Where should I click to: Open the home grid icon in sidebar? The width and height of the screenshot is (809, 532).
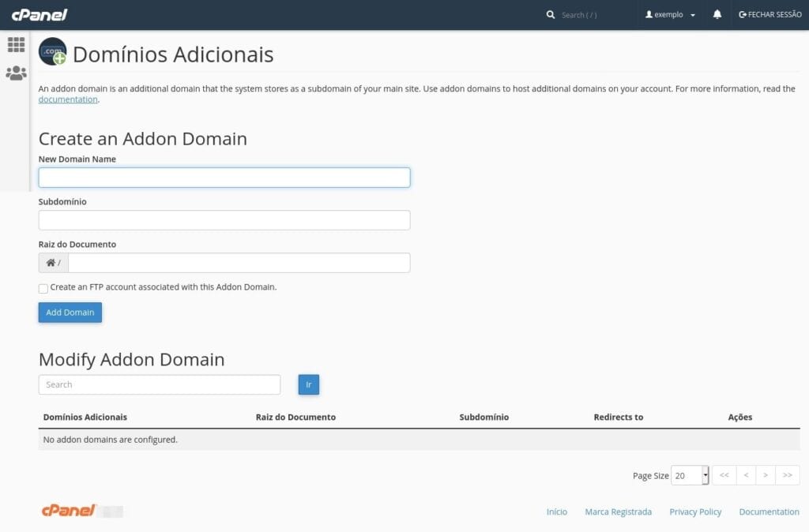pyautogui.click(x=16, y=45)
